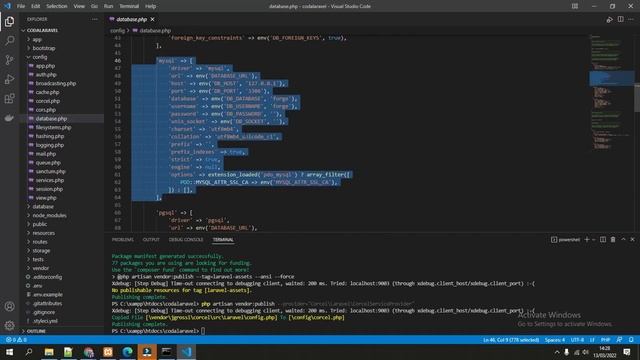Open the Windows Action Center notifications
640x360 pixels.
pyautogui.click(x=627, y=352)
